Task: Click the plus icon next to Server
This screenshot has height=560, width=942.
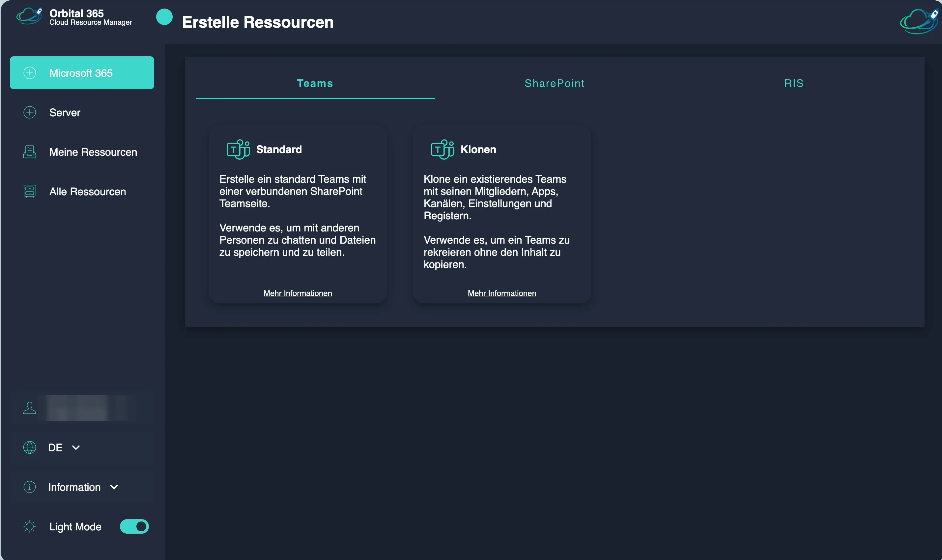Action: pyautogui.click(x=30, y=113)
